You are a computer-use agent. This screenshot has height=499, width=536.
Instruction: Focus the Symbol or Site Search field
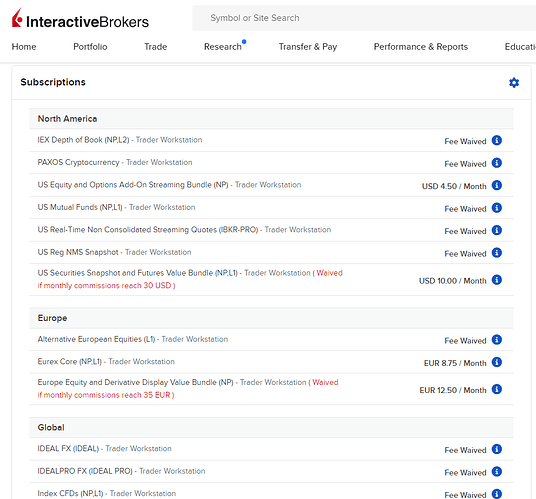[364, 18]
